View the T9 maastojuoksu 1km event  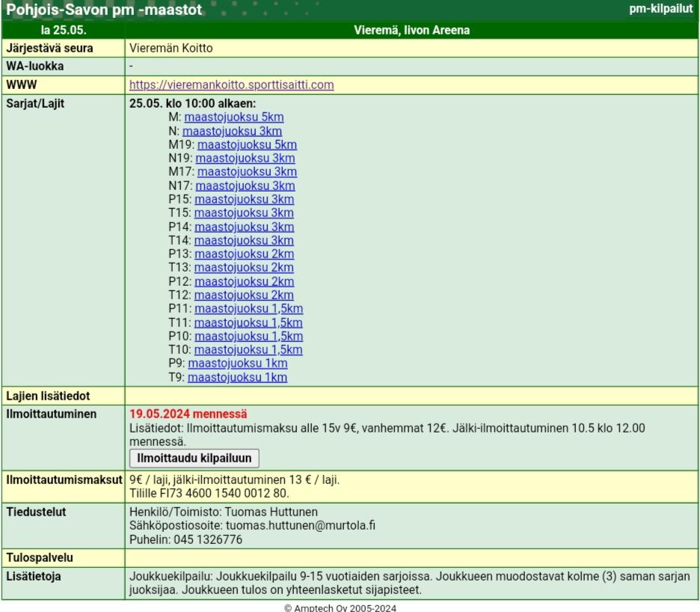pos(237,377)
